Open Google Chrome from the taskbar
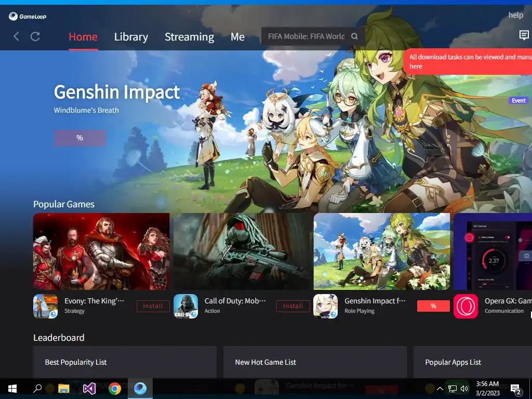Screen dimensions: 532x399 [115, 388]
